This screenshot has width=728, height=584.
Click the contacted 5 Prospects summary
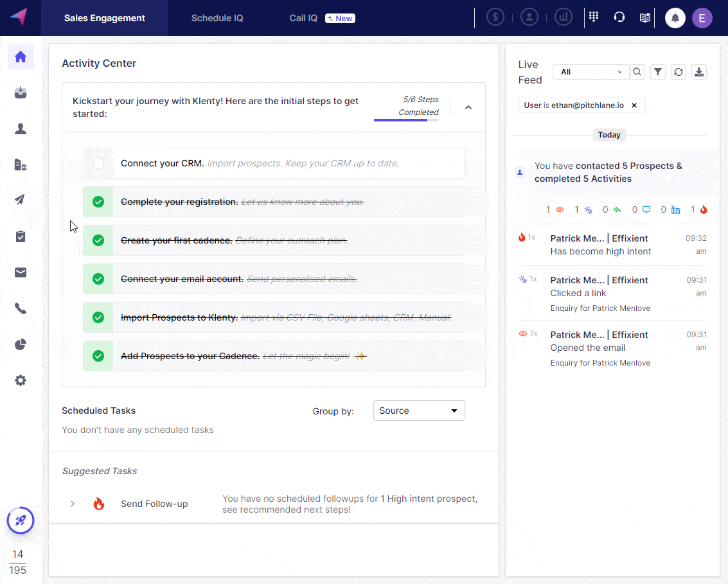(x=608, y=172)
